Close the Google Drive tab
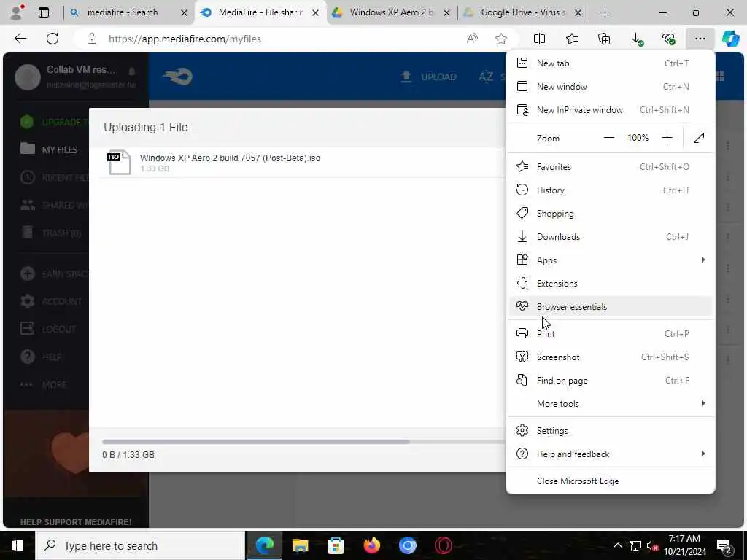747x560 pixels. 578,13
